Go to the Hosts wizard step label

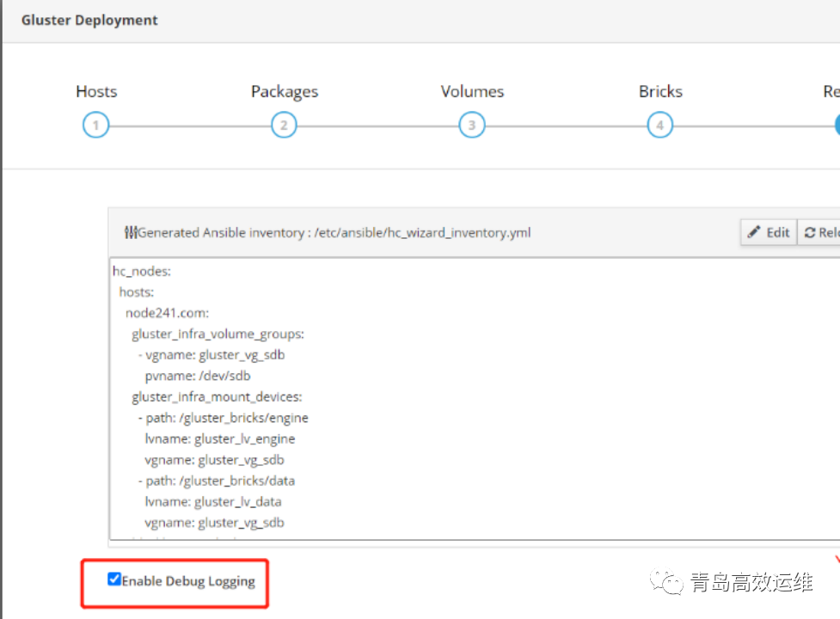(96, 91)
